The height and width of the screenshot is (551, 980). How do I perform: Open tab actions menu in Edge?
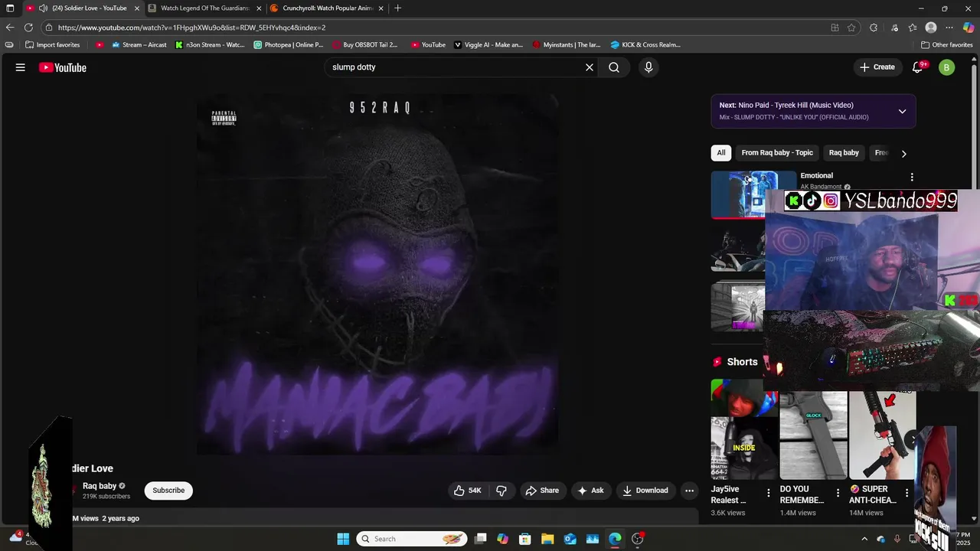(x=10, y=8)
